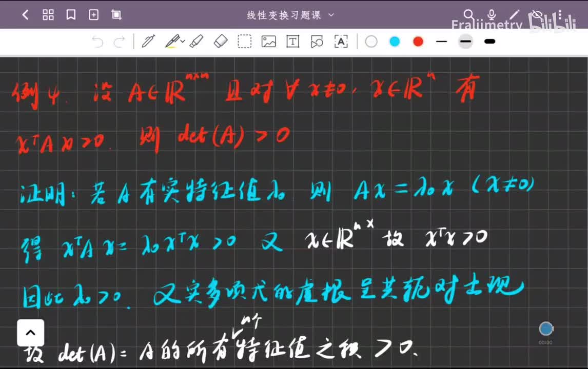Choose the red color swatch
The height and width of the screenshot is (369, 588).
pos(418,41)
